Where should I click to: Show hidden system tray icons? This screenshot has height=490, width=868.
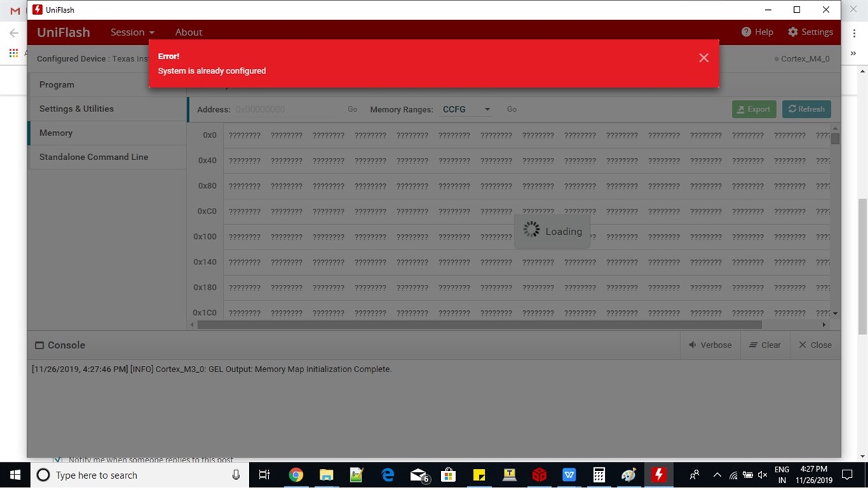coord(717,475)
